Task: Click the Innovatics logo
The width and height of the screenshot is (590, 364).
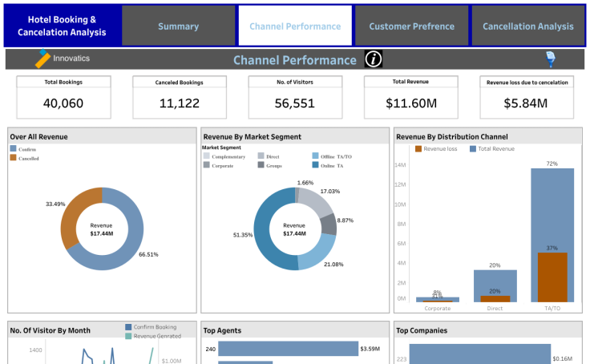Action: point(64,59)
